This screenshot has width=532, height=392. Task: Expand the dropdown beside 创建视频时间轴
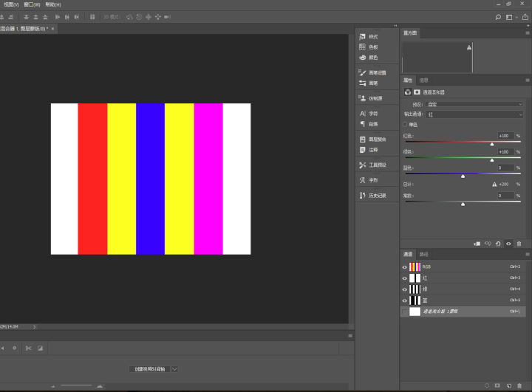pyautogui.click(x=174, y=368)
